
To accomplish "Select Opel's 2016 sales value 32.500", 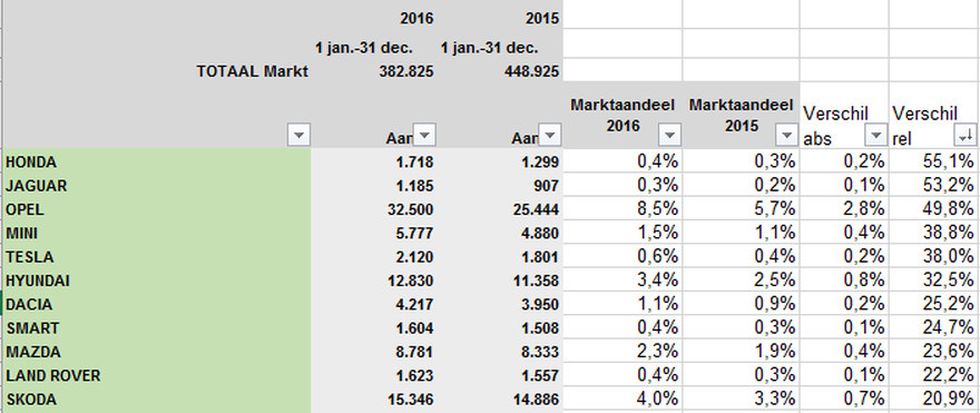I will [410, 209].
